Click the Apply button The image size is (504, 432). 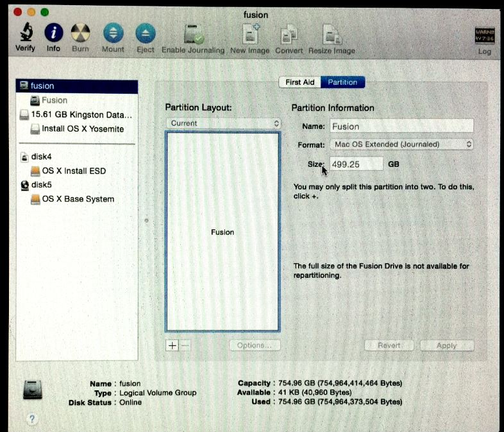[447, 345]
